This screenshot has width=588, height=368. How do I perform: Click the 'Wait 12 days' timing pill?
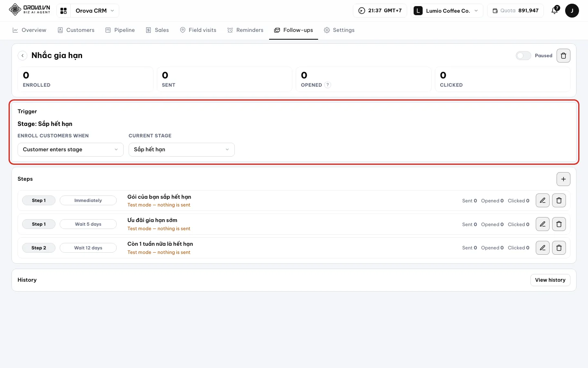point(88,248)
